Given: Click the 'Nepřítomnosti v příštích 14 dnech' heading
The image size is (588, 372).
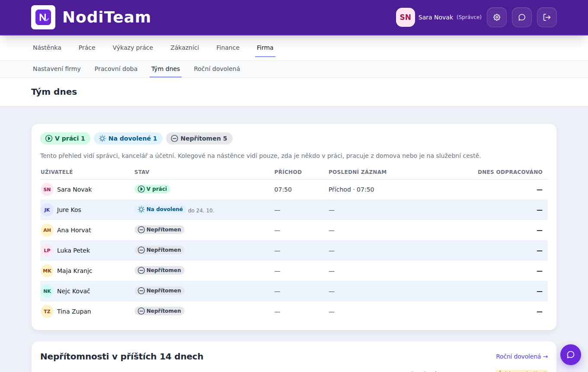Looking at the screenshot, I should pyautogui.click(x=122, y=356).
